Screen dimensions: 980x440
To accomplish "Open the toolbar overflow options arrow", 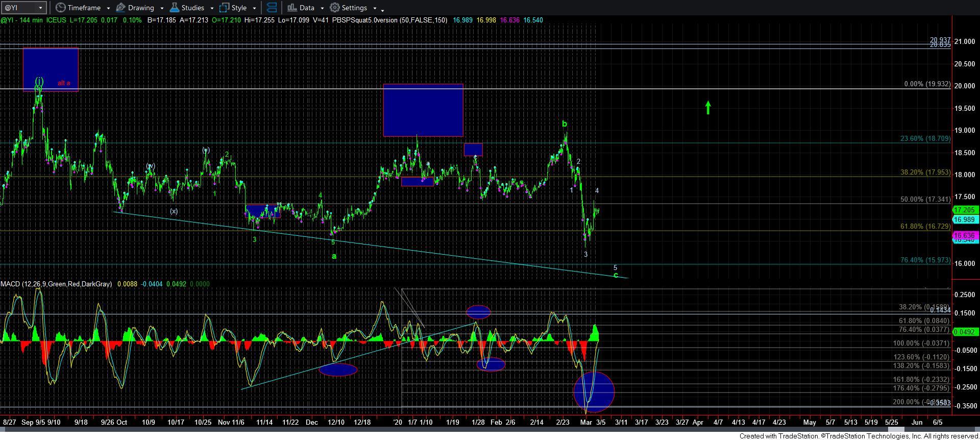I will [x=382, y=10].
